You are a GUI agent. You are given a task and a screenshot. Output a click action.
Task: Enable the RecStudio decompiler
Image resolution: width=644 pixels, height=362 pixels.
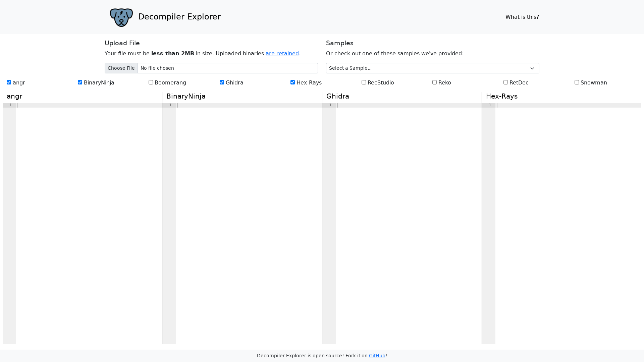(364, 82)
